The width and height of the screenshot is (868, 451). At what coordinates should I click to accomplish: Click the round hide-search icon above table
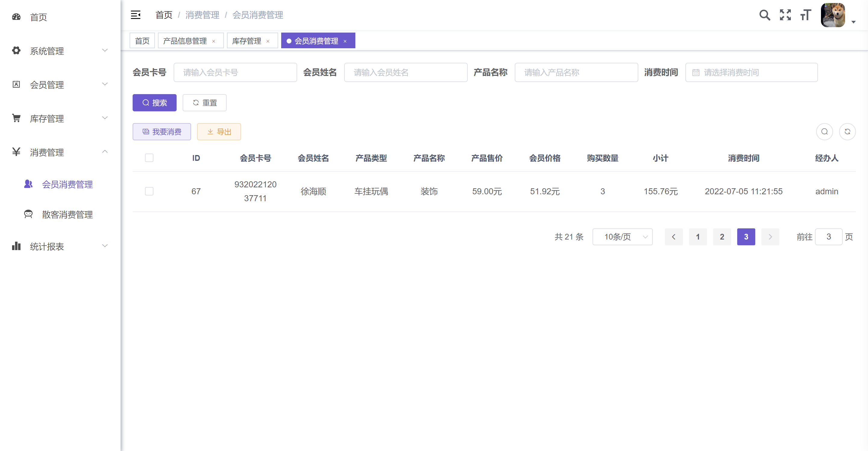(824, 132)
